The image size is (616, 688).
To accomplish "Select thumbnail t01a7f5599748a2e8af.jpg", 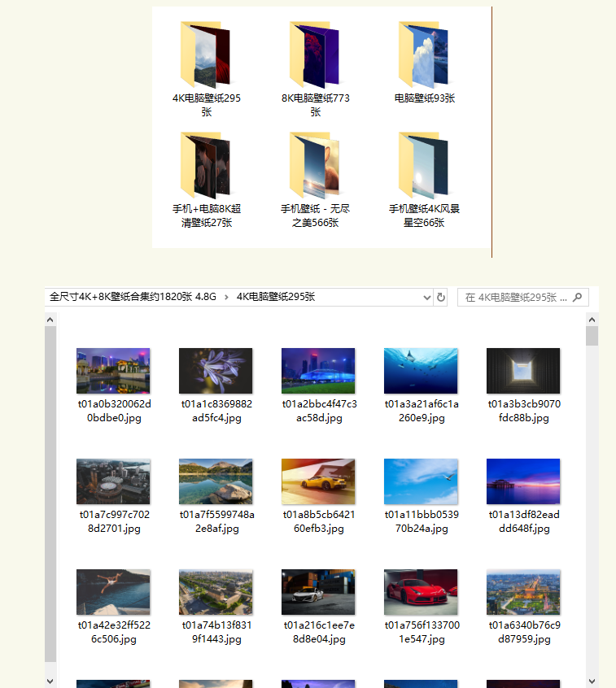I will (216, 481).
